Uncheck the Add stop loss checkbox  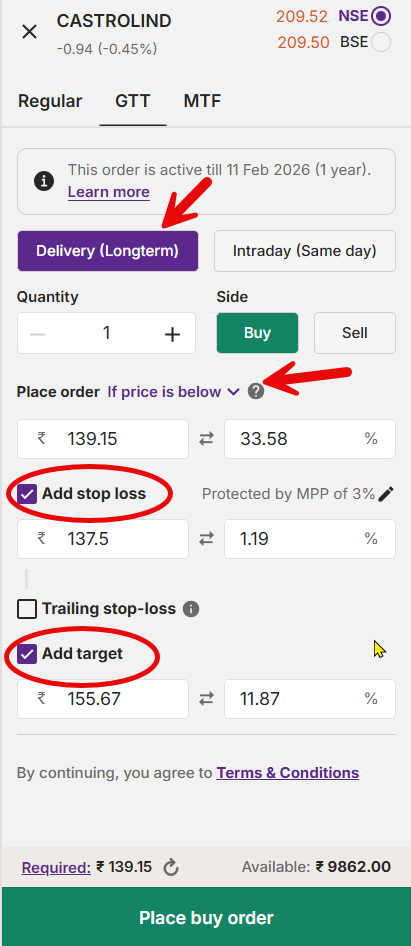(x=27, y=494)
